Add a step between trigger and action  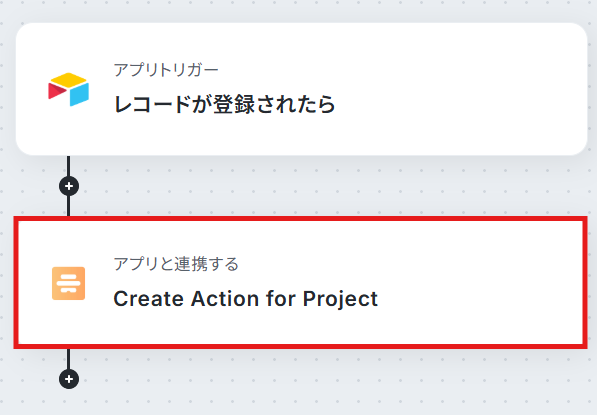pos(69,186)
